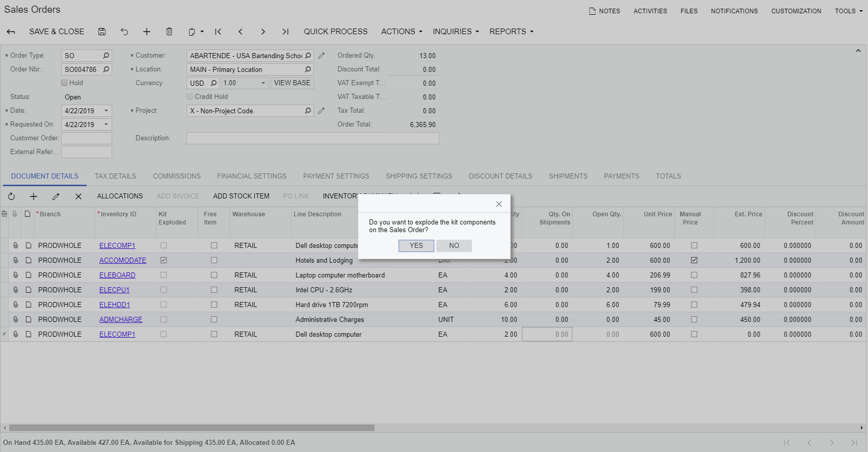Click the save disk icon

pyautogui.click(x=102, y=32)
